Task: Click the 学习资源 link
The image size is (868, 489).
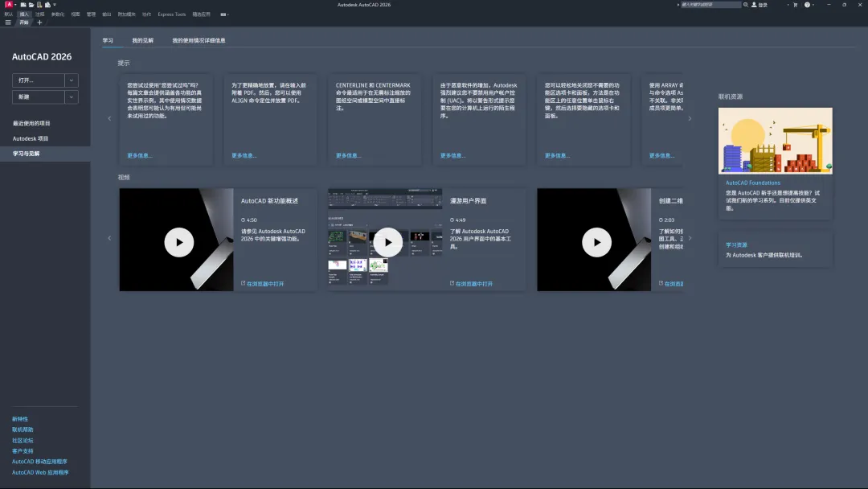Action: [736, 244]
